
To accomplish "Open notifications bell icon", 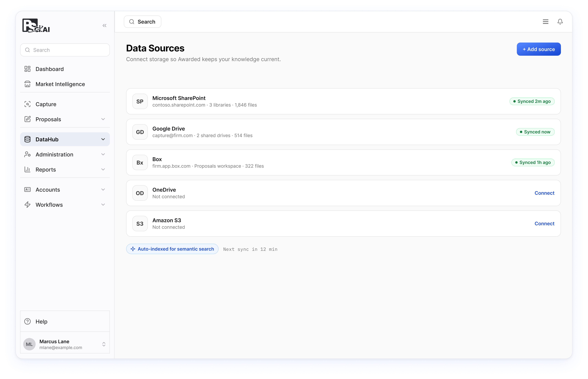I will coord(560,22).
